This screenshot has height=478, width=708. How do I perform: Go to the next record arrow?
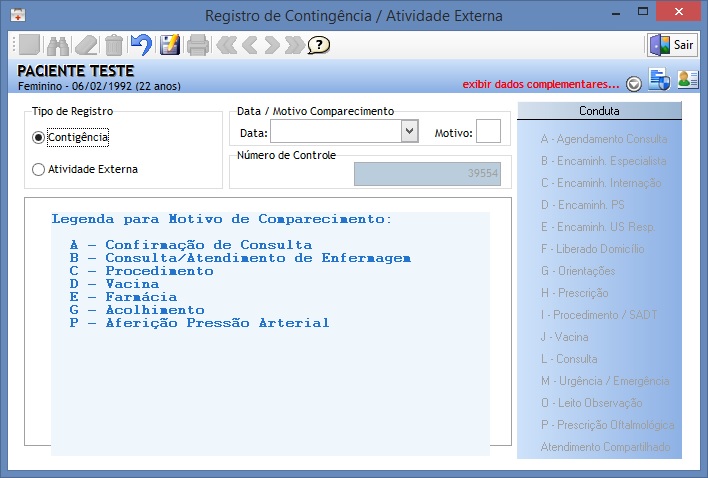[x=272, y=45]
